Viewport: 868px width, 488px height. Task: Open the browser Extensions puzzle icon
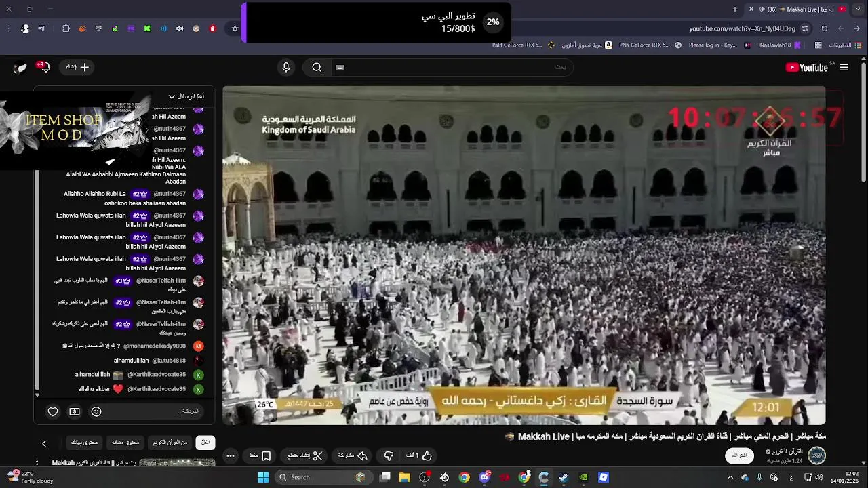(66, 28)
